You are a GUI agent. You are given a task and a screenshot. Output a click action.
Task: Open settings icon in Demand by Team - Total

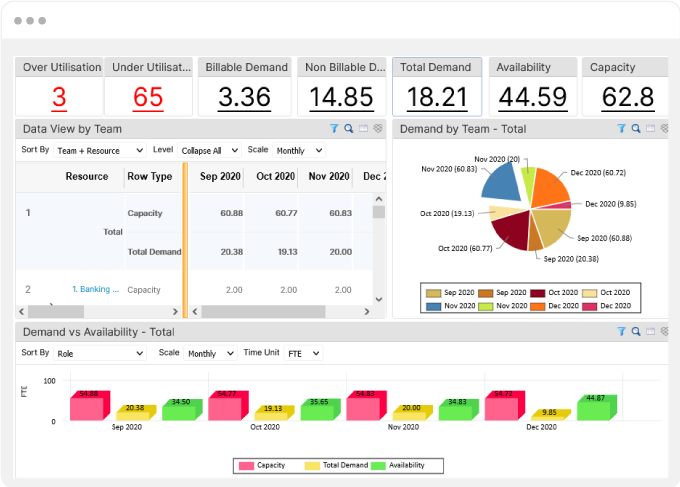point(664,128)
